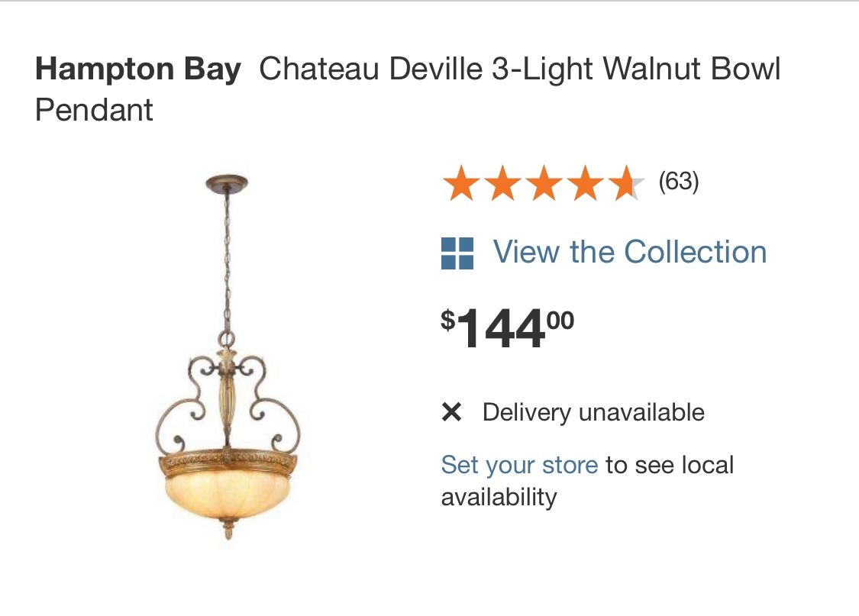The height and width of the screenshot is (616, 859).
Task: Click the word availability below Set your store
Action: pos(499,498)
